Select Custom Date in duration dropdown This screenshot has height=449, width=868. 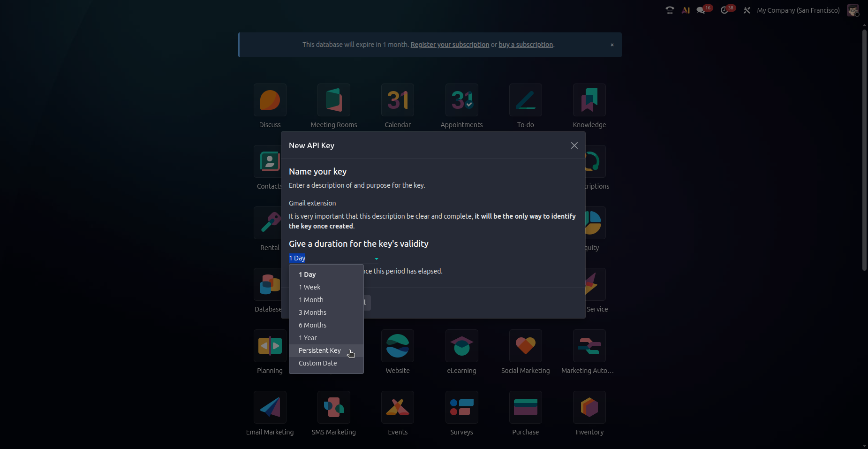point(317,363)
